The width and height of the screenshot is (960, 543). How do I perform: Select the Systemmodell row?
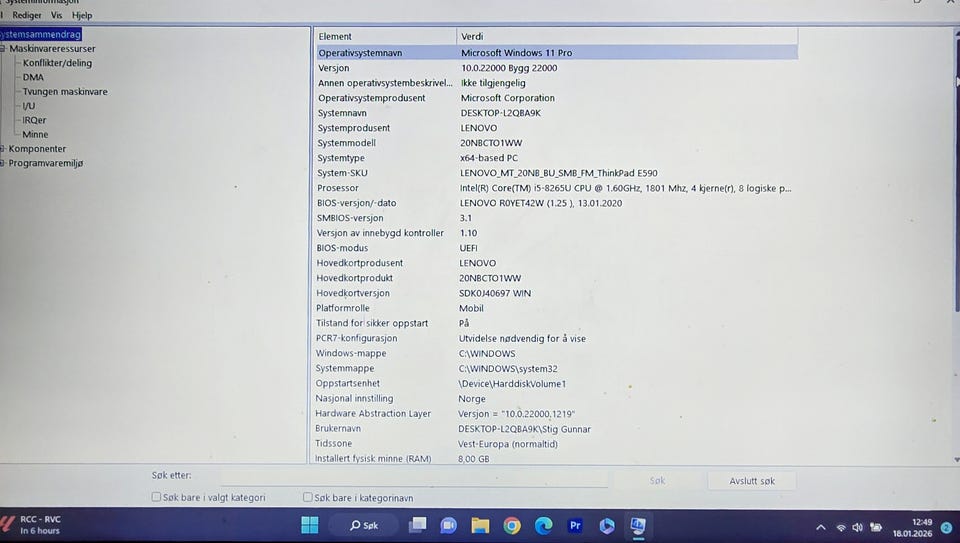[556, 143]
